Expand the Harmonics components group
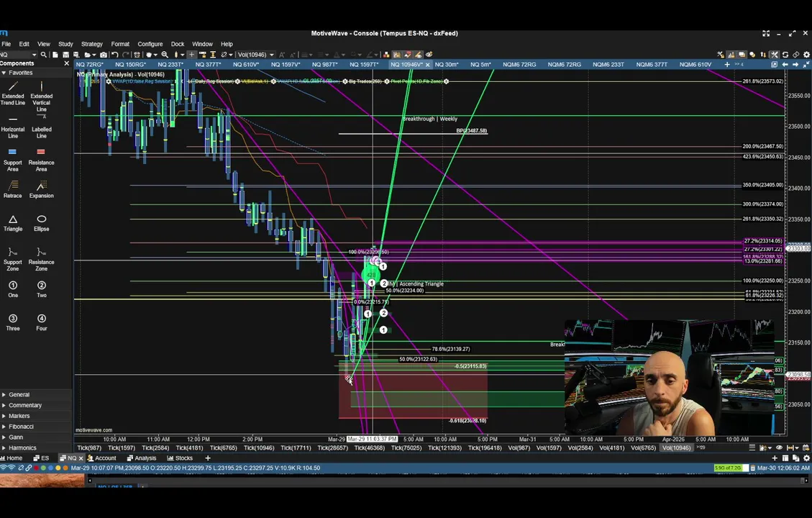Screen dimensions: 812x518 click(22, 447)
